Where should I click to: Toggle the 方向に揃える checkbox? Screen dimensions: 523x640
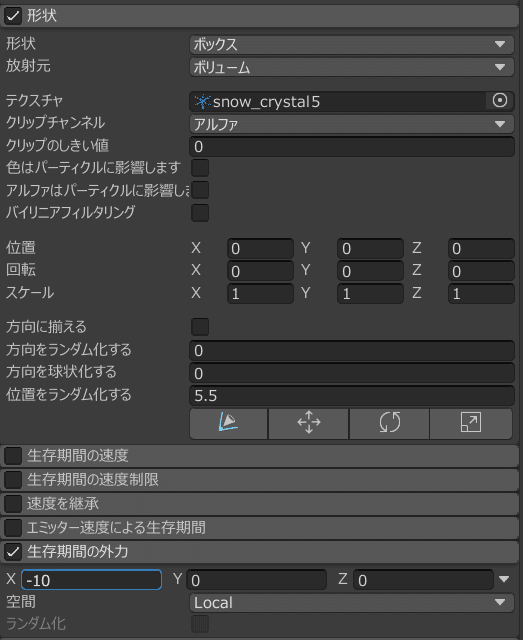coord(200,327)
